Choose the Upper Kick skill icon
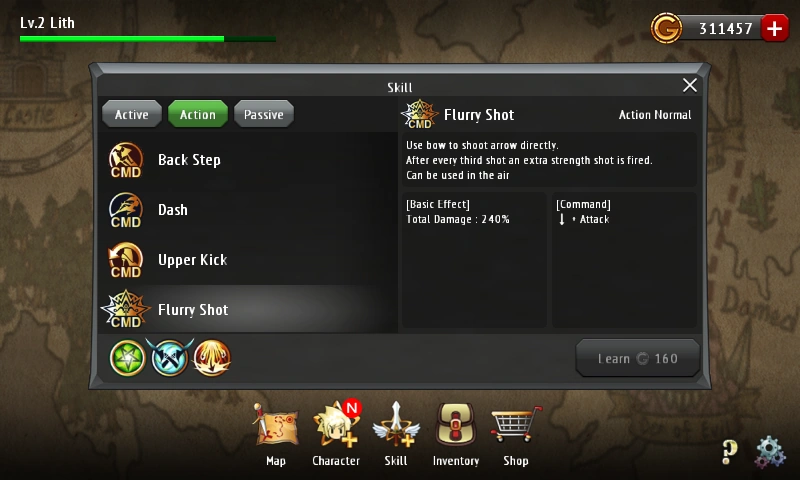The image size is (800, 480). (x=126, y=260)
